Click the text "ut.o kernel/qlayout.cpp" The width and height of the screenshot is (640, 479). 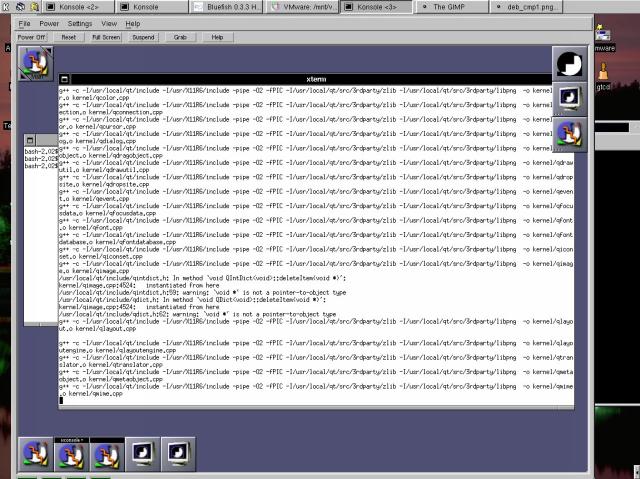click(x=97, y=329)
